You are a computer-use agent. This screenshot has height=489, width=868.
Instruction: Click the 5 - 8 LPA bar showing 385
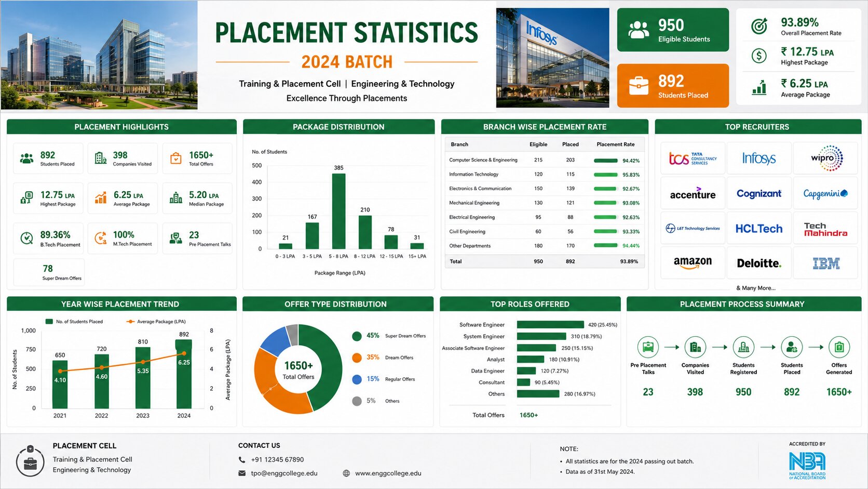pyautogui.click(x=338, y=212)
